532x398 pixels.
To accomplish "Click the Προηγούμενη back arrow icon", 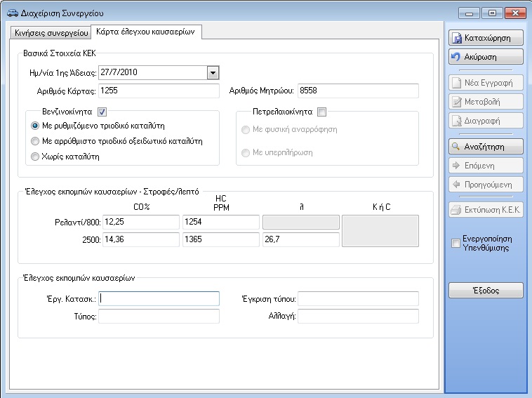I will (456, 184).
